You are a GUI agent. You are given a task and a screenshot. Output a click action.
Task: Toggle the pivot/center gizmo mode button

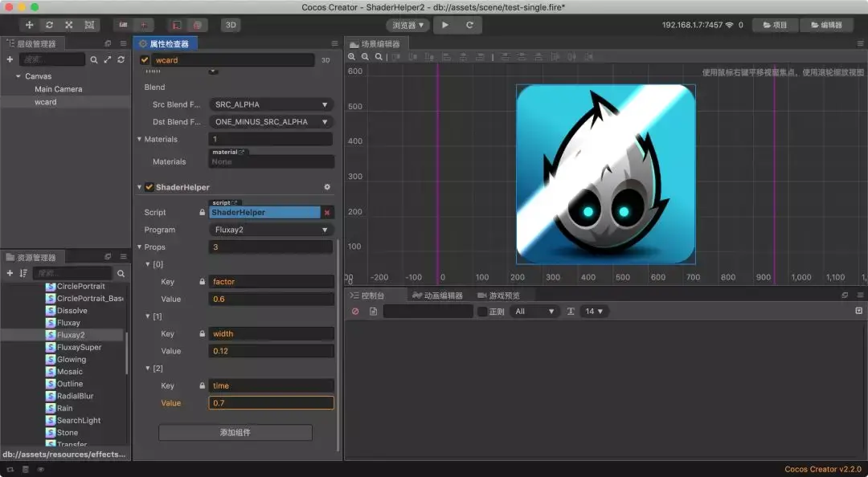124,25
